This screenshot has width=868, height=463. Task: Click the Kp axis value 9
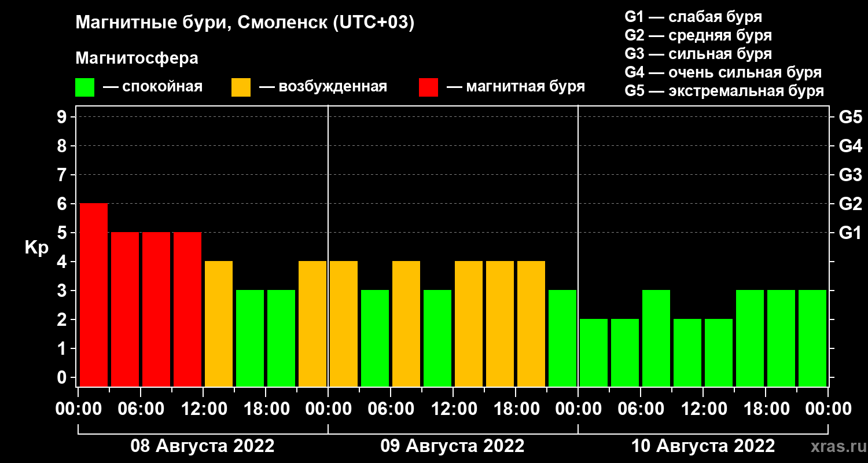(63, 117)
